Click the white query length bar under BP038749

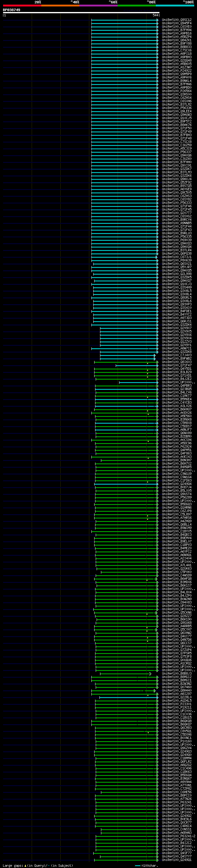(81, 12)
